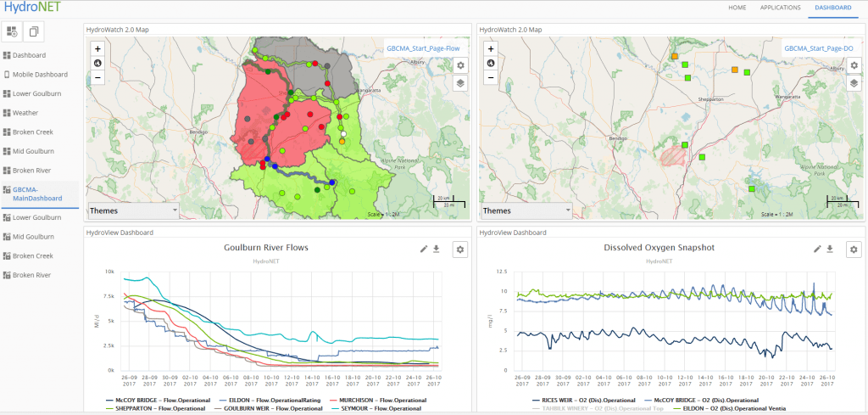Open the Weather dashboard in sidebar
Viewport: 868px width, 415px height.
click(25, 112)
